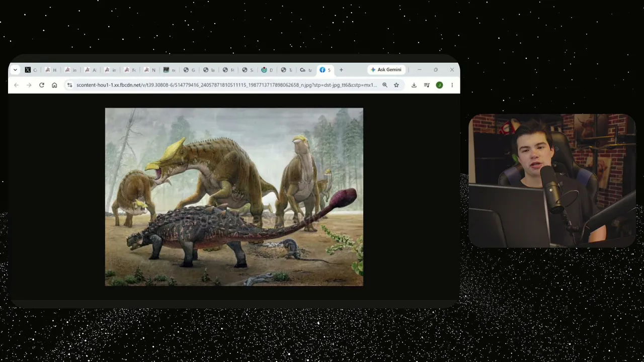644x362 pixels.
Task: Click the dinosaur illustration image
Action: (234, 197)
